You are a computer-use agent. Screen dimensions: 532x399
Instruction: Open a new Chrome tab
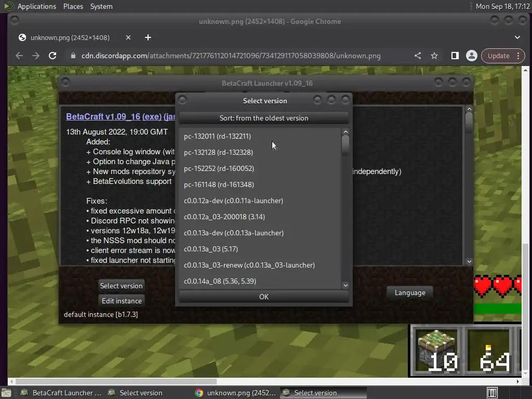point(148,37)
